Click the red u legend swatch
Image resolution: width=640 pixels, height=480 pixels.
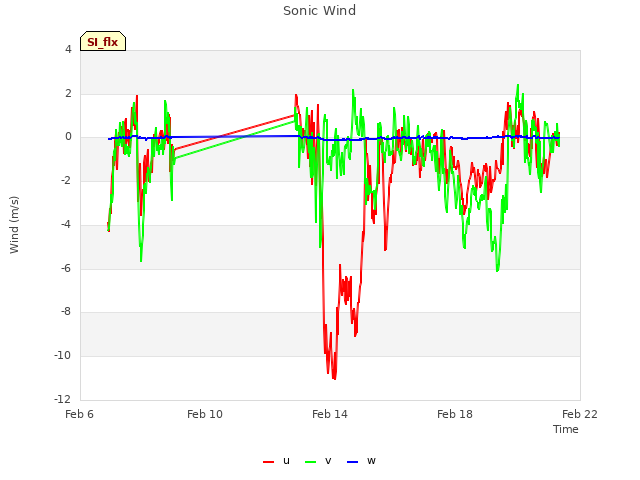pyautogui.click(x=268, y=462)
